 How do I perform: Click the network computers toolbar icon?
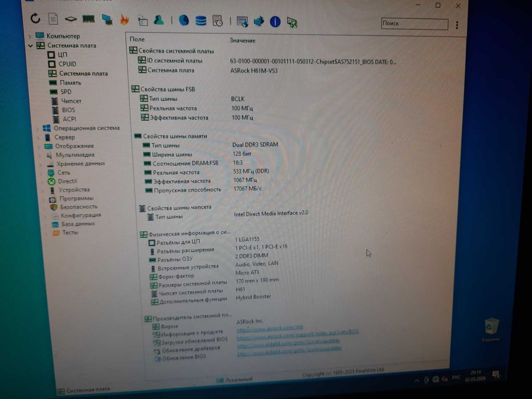tap(107, 19)
